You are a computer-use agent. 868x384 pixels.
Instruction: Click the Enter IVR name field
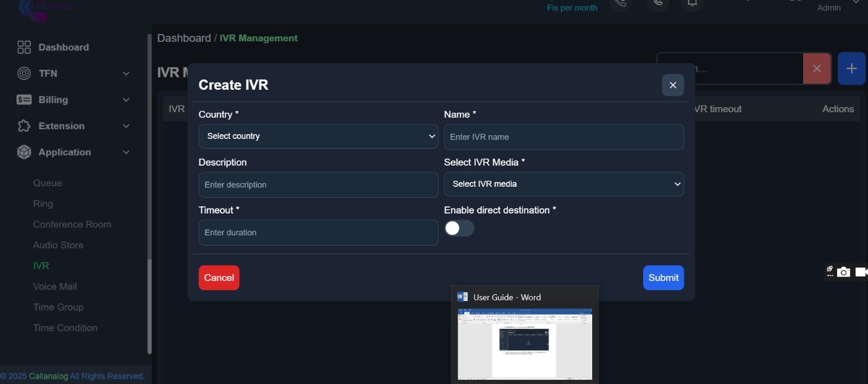[564, 137]
